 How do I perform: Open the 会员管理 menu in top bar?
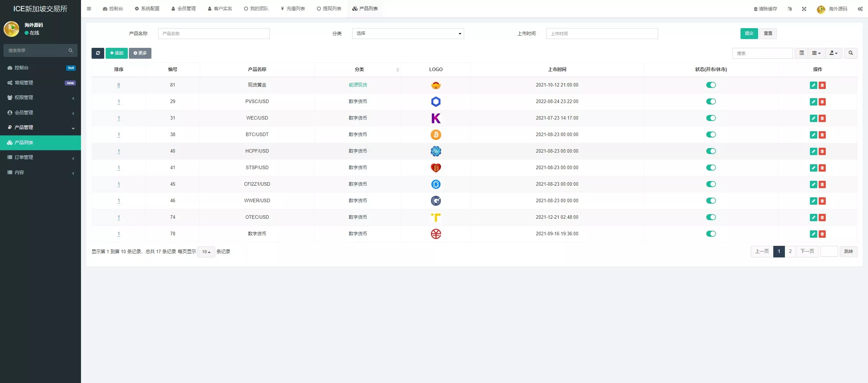coord(183,8)
